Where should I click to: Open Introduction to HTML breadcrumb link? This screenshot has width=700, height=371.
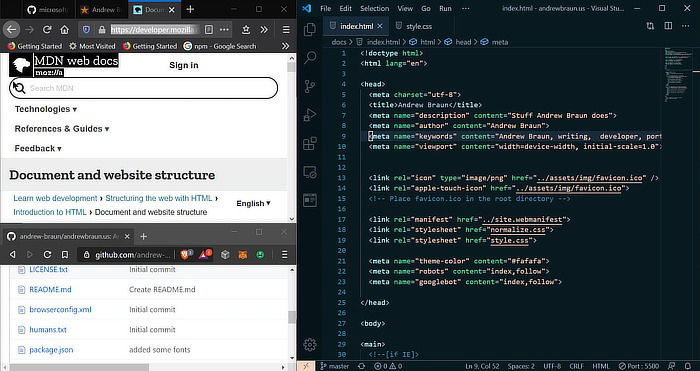click(x=50, y=212)
